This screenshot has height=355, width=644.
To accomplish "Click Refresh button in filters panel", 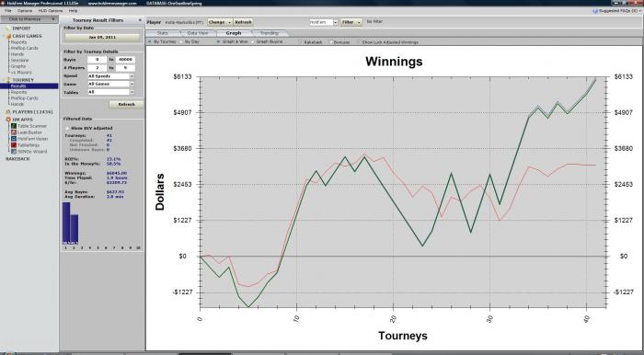I will (127, 105).
